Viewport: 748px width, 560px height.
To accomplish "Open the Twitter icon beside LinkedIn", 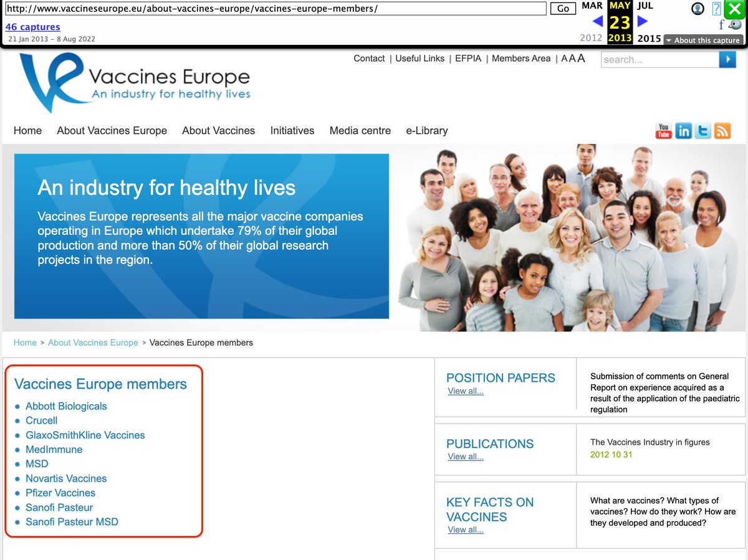I will click(702, 131).
